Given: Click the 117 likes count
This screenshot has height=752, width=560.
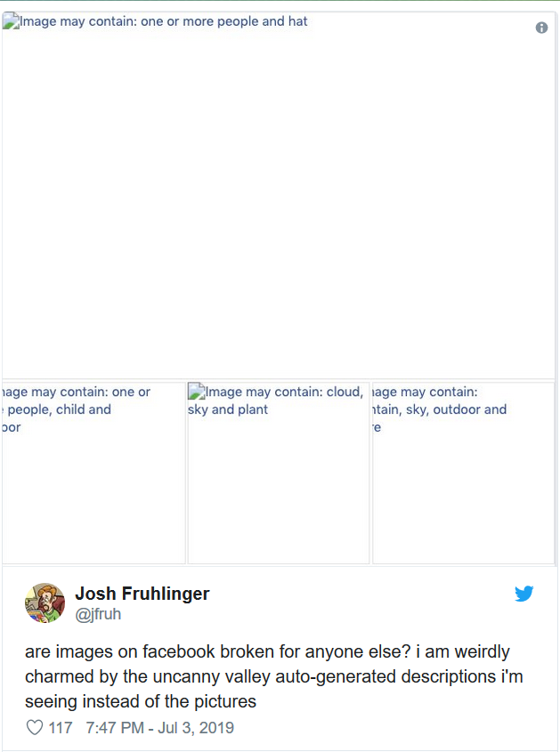Looking at the screenshot, I should pos(61,727).
